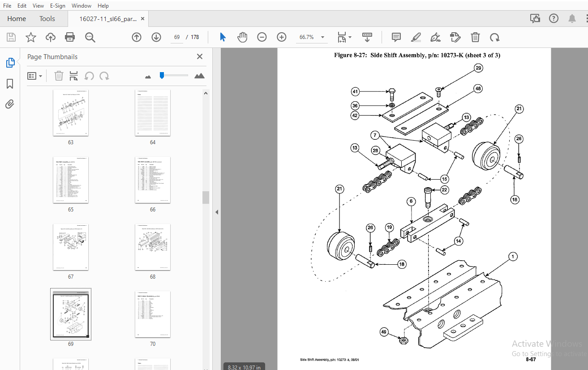
Task: Zoom in with the plus button
Action: [282, 37]
